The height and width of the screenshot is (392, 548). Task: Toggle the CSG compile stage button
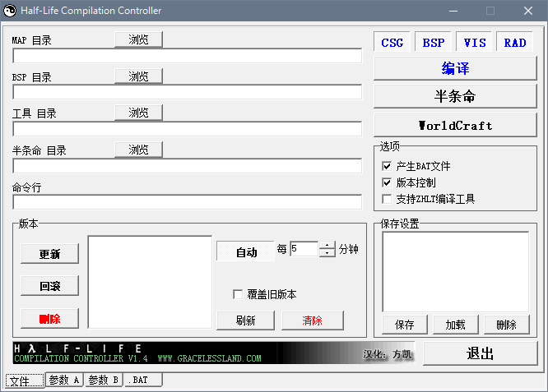click(392, 43)
